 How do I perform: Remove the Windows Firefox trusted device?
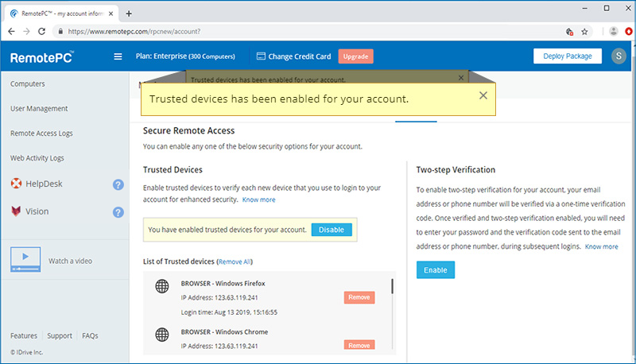coord(359,297)
